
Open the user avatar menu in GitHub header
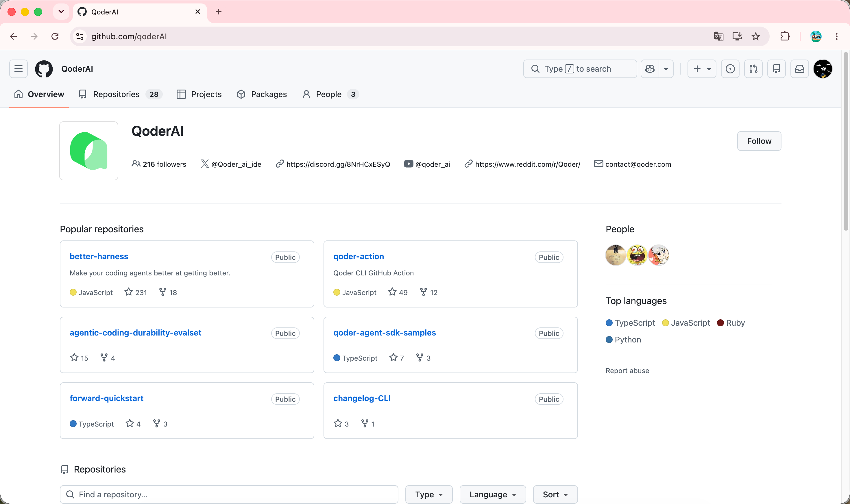click(x=823, y=69)
